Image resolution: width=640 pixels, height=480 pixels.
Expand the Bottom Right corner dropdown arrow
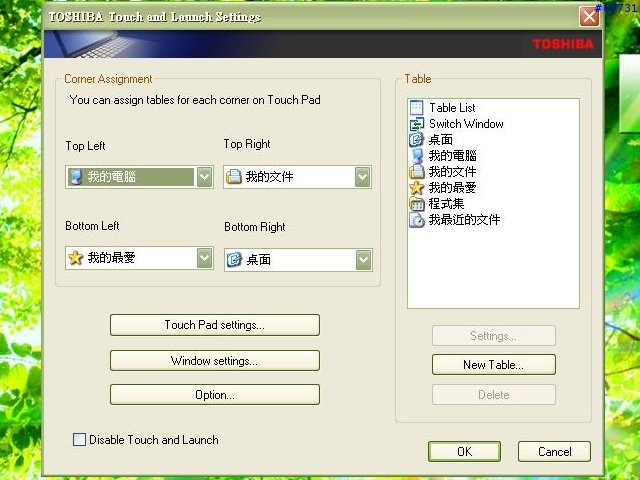click(x=363, y=260)
